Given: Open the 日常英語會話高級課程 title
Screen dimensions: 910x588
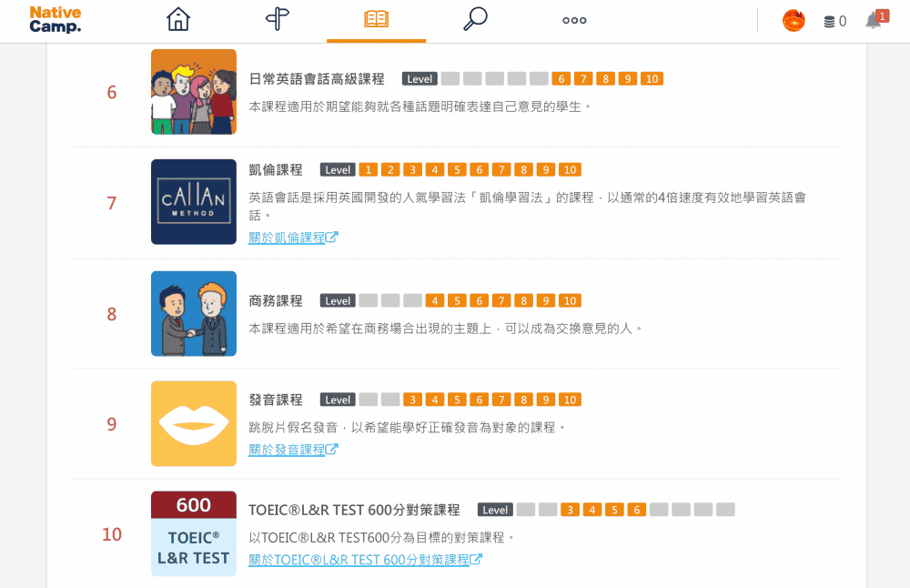Looking at the screenshot, I should pos(317,79).
